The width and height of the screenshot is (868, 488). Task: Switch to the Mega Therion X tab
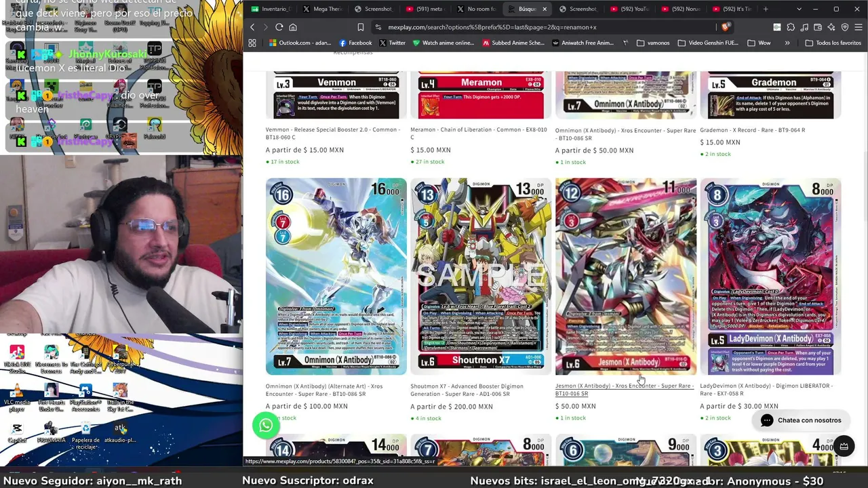323,9
